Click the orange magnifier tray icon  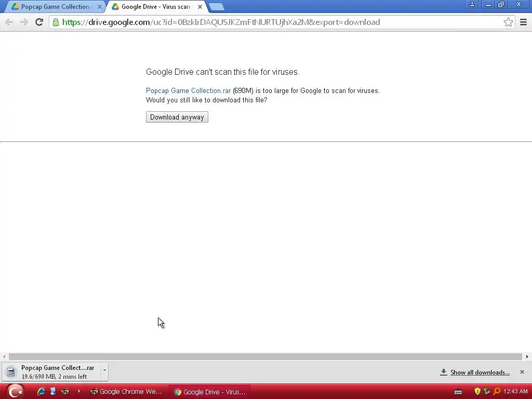pos(497,392)
